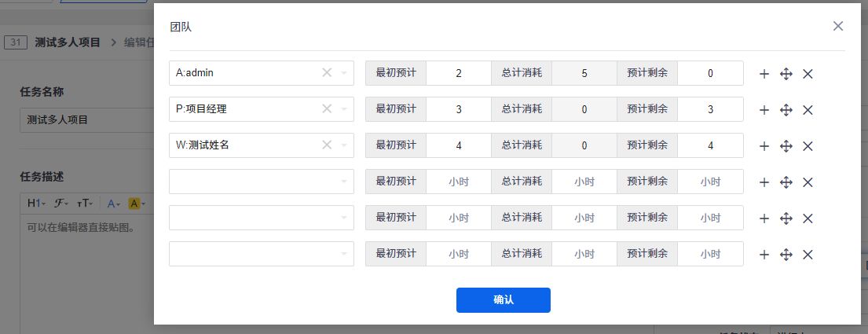Add a row after P:项目经理 member
The width and height of the screenshot is (868, 334).
coord(764,110)
